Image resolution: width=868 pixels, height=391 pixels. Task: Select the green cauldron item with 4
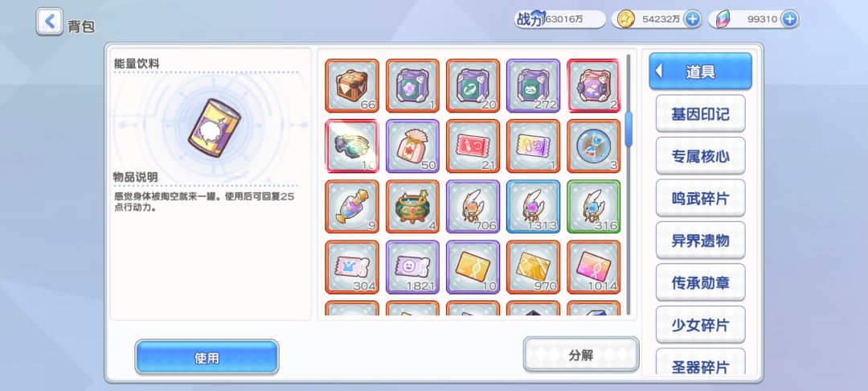click(x=412, y=207)
